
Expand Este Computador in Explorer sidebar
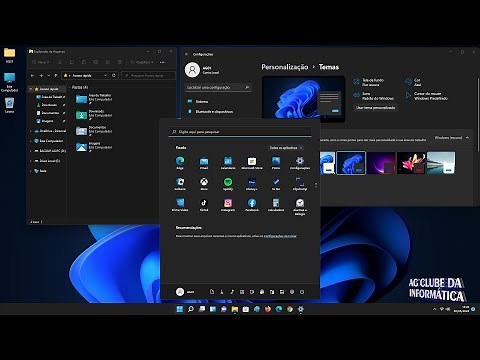point(31,141)
